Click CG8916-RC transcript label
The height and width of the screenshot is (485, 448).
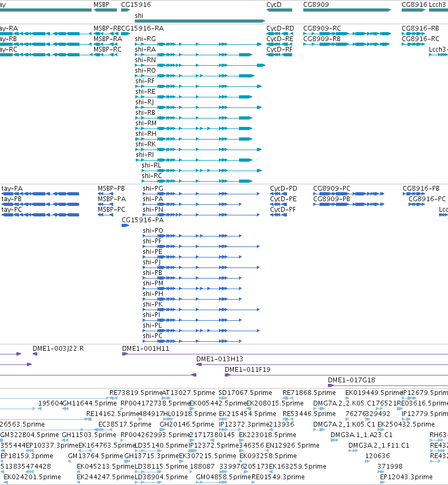(x=421, y=39)
